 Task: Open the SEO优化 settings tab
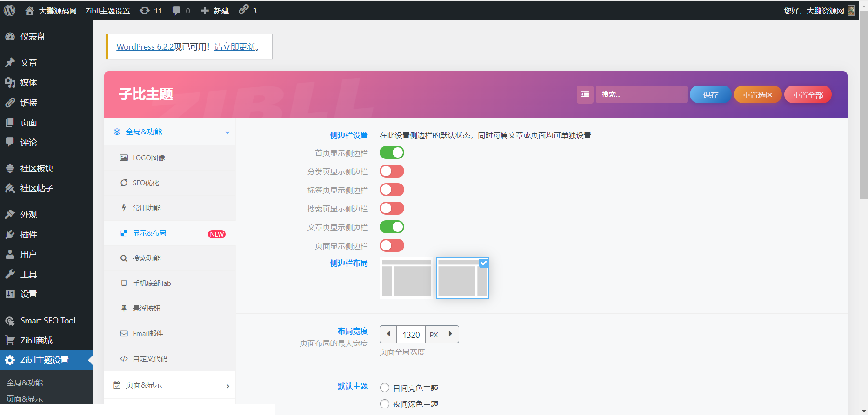point(146,183)
